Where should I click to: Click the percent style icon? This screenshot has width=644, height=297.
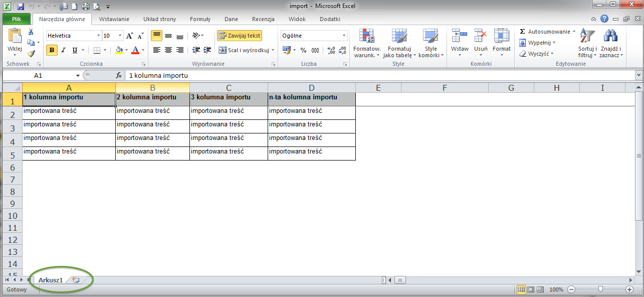coord(303,50)
